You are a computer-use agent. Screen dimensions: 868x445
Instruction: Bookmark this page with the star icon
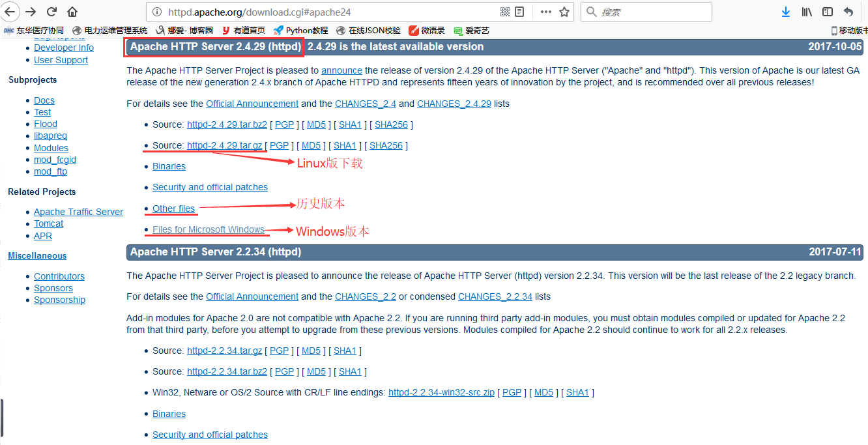(564, 12)
